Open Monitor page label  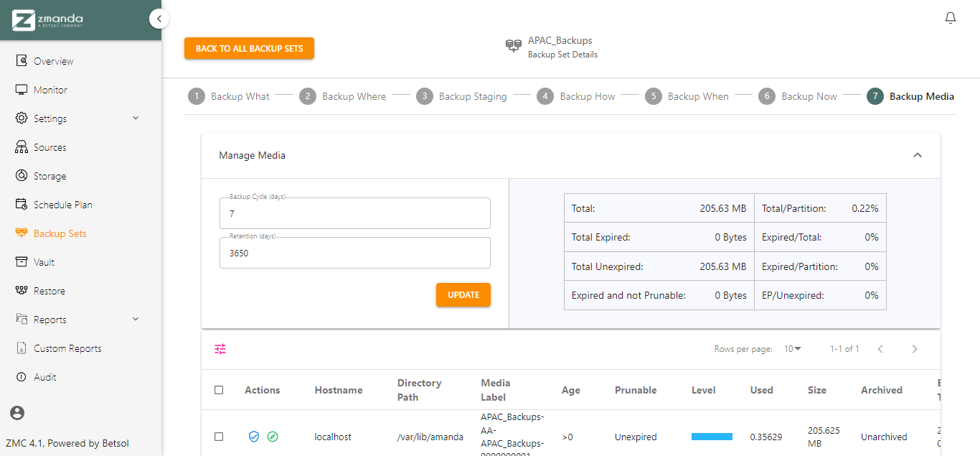pyautogui.click(x=50, y=90)
